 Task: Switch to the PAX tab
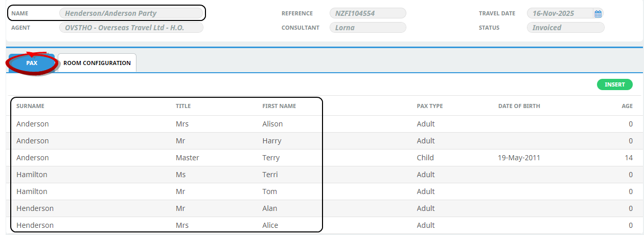point(32,63)
